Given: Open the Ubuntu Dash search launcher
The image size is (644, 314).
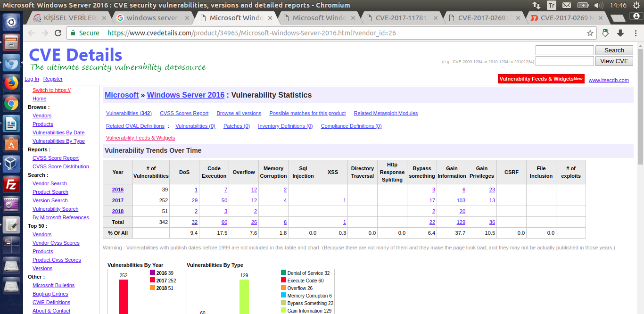Looking at the screenshot, I should click(11, 22).
